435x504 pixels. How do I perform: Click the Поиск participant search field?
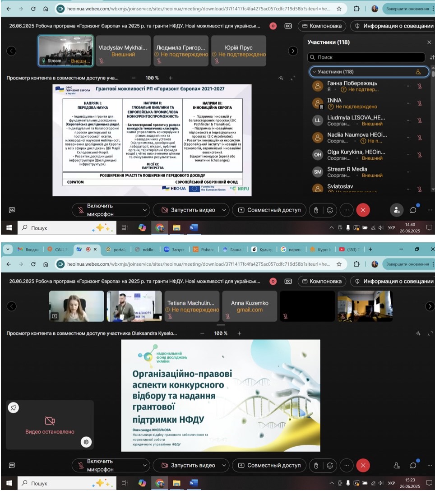point(366,57)
